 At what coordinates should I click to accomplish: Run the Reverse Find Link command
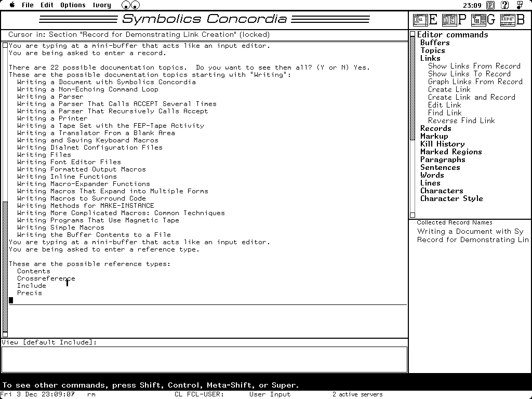(461, 121)
